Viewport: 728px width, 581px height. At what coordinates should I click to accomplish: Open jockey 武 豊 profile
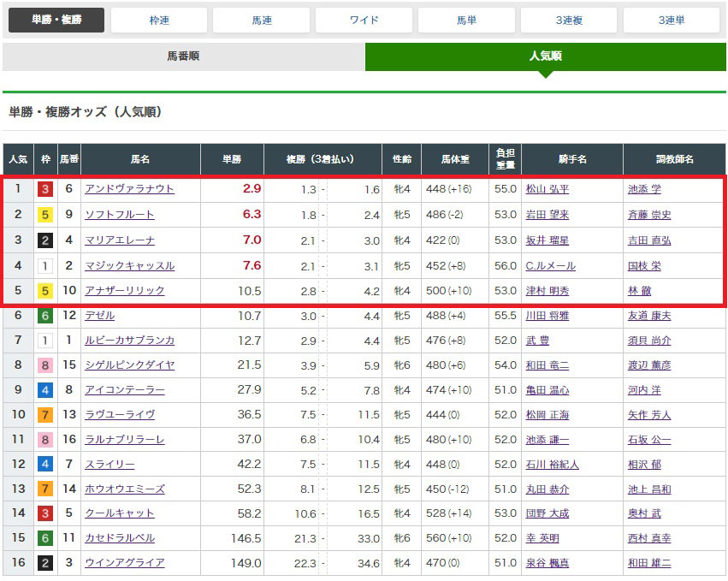click(537, 341)
